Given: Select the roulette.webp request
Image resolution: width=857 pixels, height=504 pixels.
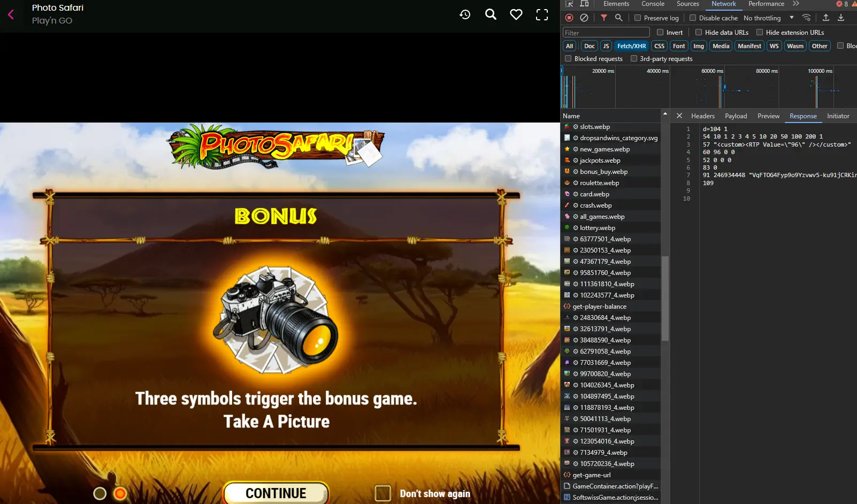Looking at the screenshot, I should click(610, 183).
